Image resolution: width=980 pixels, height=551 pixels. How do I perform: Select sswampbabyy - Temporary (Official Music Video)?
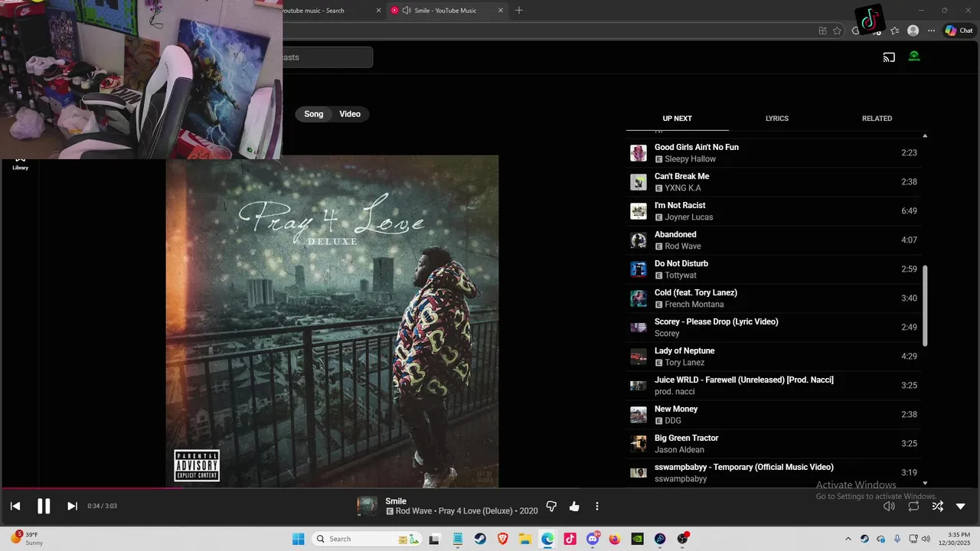coord(775,473)
